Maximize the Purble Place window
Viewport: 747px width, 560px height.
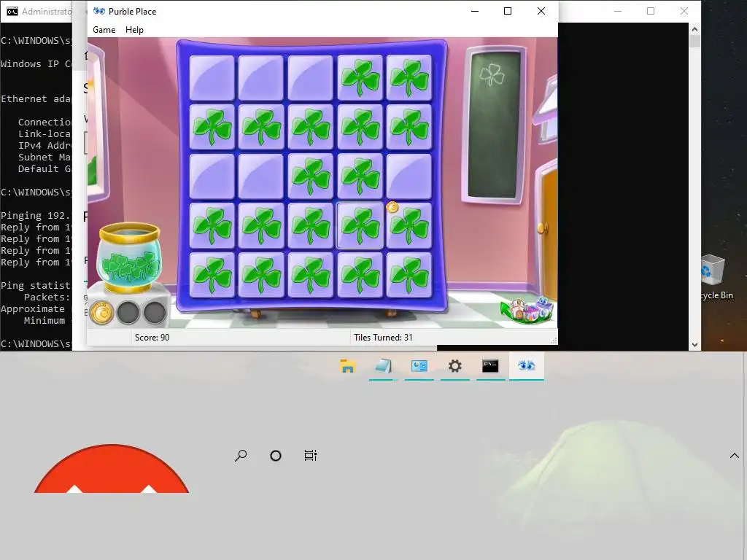tap(508, 11)
